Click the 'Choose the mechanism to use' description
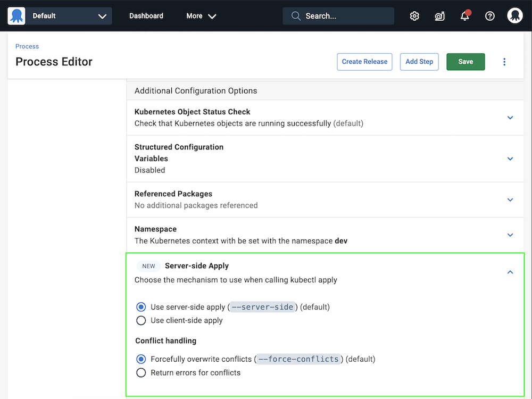This screenshot has width=532, height=399. coord(236,280)
